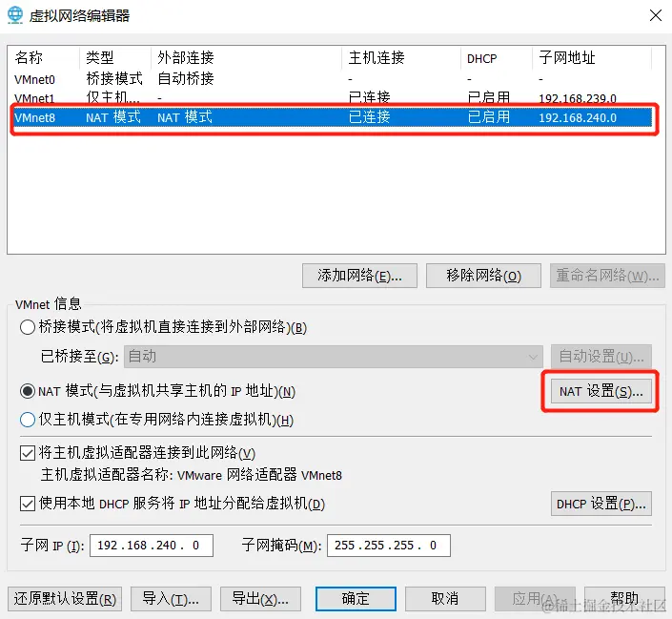
Task: Click the 导入(T)... button
Action: tap(171, 599)
